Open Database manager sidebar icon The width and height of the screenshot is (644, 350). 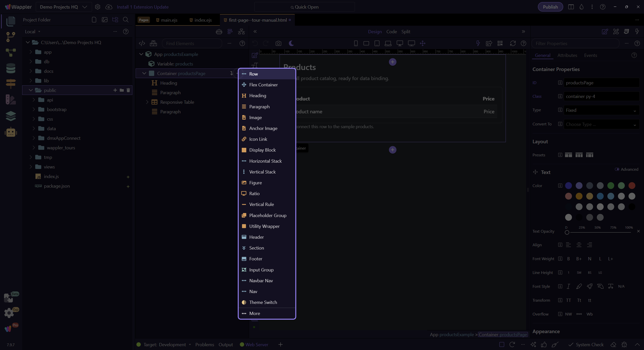point(11,68)
